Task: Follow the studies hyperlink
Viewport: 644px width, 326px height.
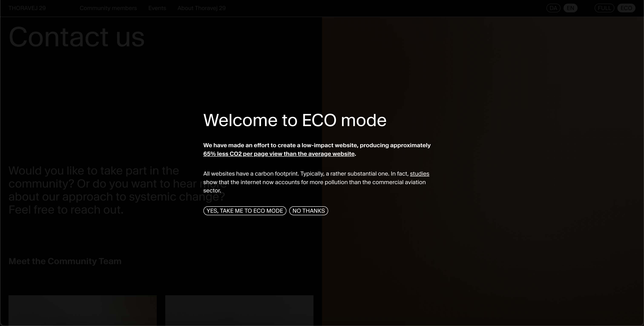Action: pyautogui.click(x=419, y=173)
